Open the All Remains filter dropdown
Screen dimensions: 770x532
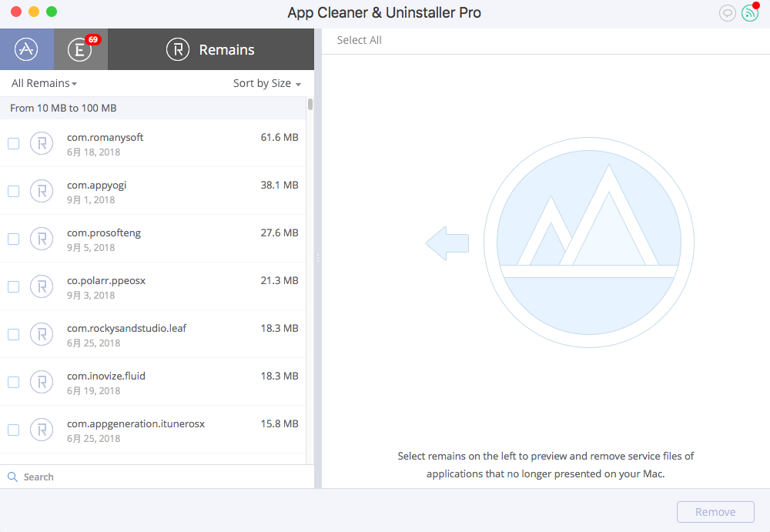(x=44, y=83)
